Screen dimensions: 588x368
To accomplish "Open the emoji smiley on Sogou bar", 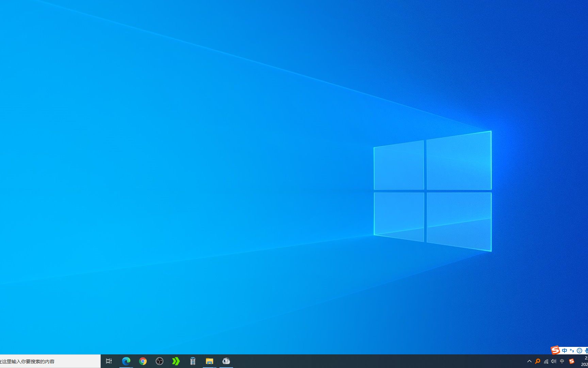I will (579, 351).
